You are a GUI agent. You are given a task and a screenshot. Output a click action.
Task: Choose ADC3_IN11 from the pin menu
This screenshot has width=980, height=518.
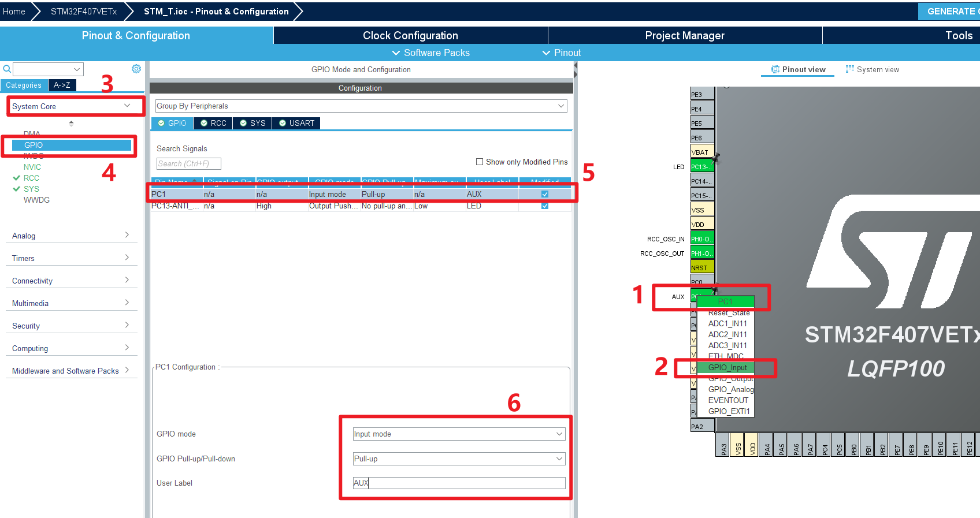(727, 345)
